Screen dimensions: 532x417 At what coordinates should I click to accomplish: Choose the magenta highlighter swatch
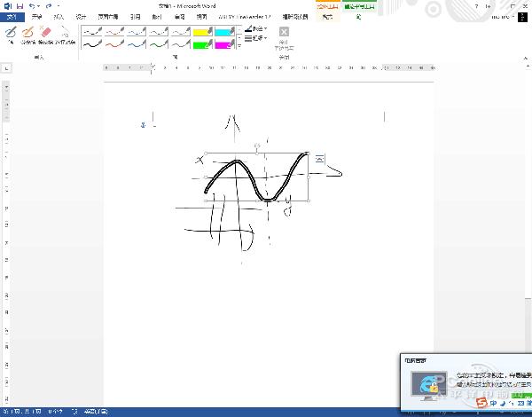[224, 44]
